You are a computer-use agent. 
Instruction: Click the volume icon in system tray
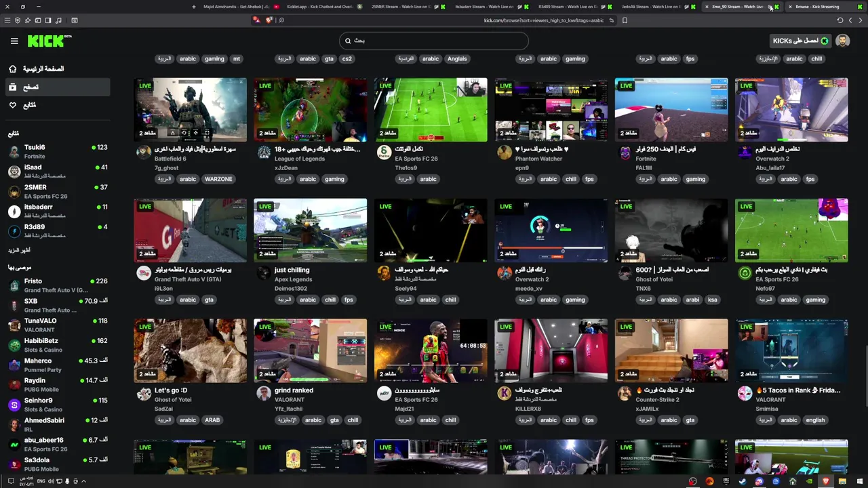point(50,481)
